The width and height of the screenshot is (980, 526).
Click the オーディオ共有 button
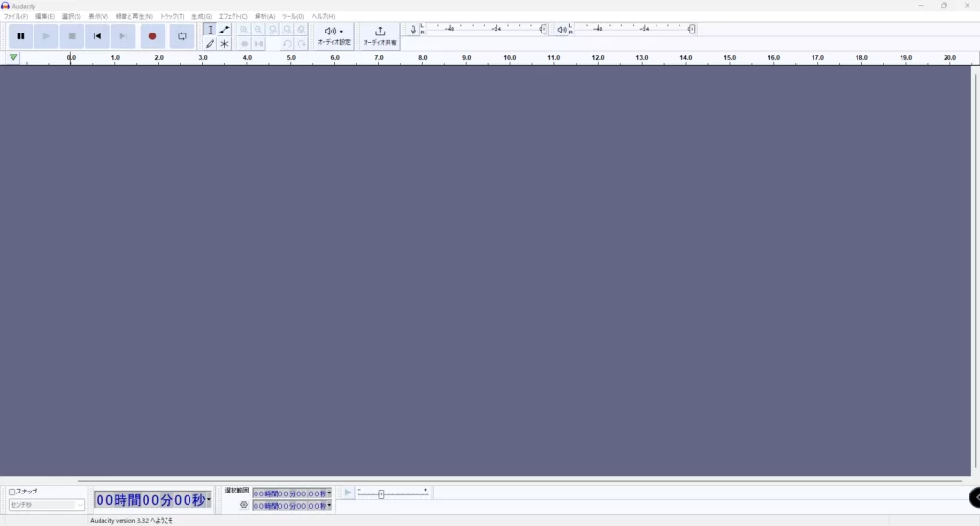click(x=380, y=36)
